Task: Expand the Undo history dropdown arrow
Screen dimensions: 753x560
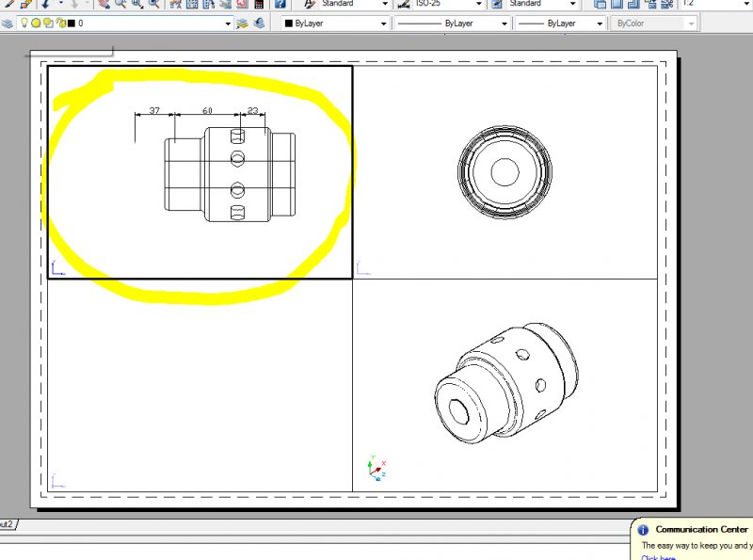Action: pos(61,4)
